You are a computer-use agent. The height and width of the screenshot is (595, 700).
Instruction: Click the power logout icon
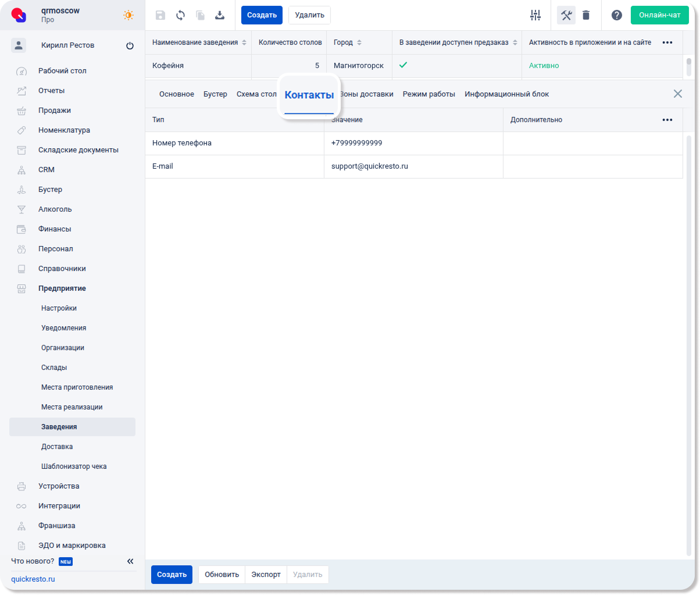(x=130, y=45)
